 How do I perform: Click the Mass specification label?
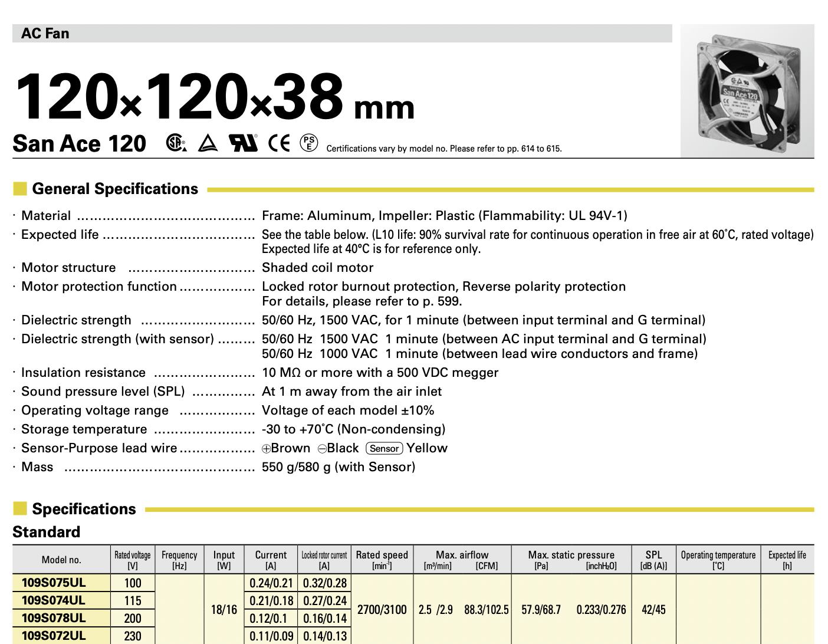(37, 467)
